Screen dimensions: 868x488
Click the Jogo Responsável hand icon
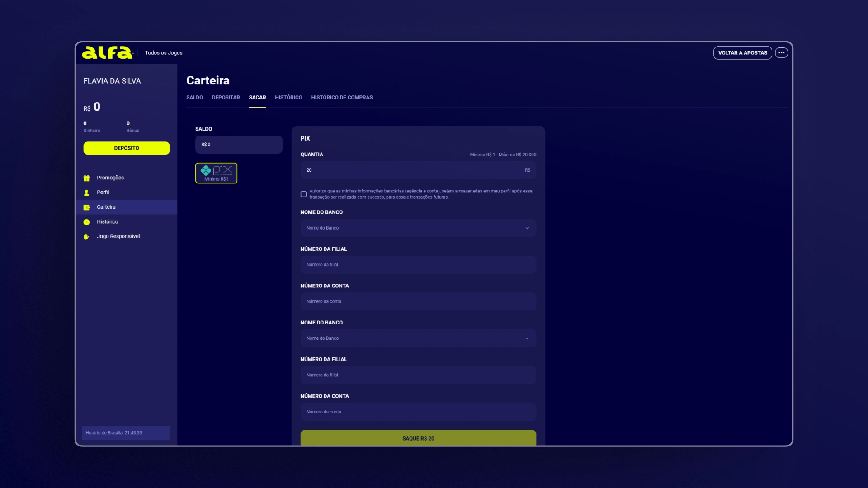pyautogui.click(x=86, y=237)
